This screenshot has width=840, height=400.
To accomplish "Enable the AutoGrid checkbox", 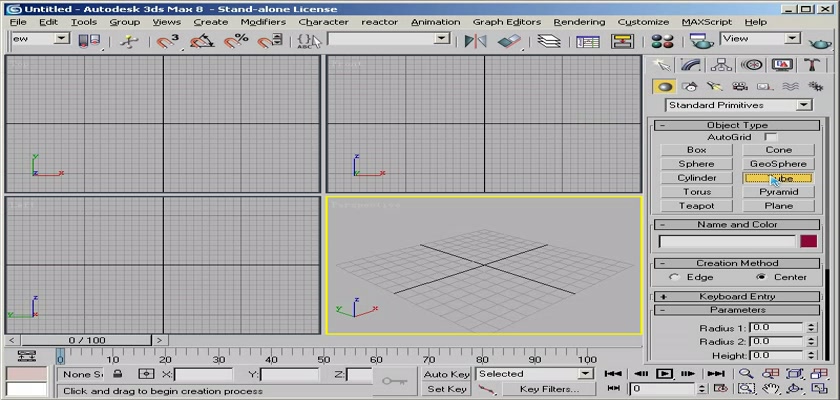I will click(770, 137).
